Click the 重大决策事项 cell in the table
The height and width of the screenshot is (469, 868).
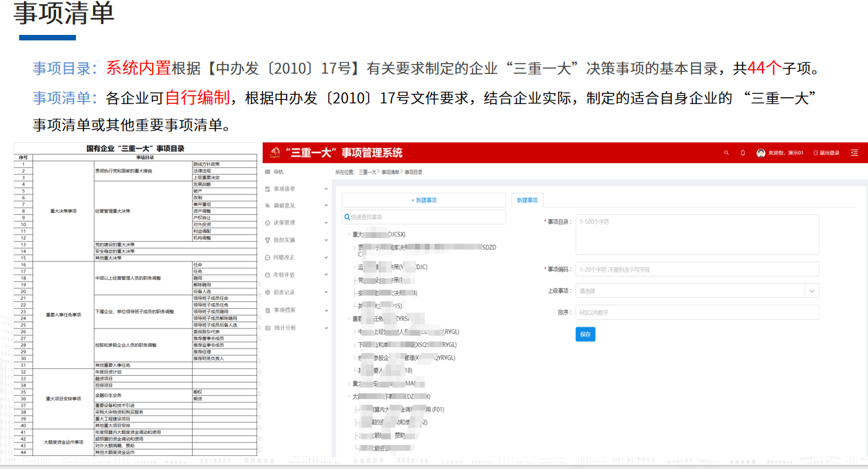pos(63,211)
